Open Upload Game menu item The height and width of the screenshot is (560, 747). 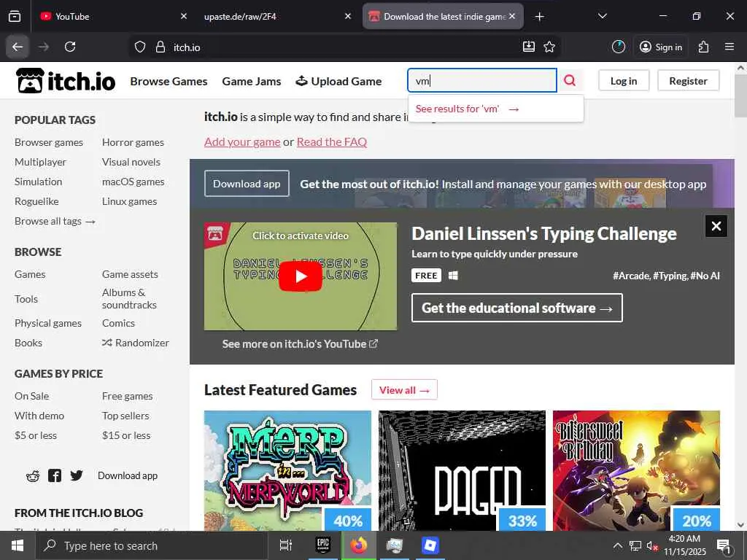pyautogui.click(x=338, y=82)
